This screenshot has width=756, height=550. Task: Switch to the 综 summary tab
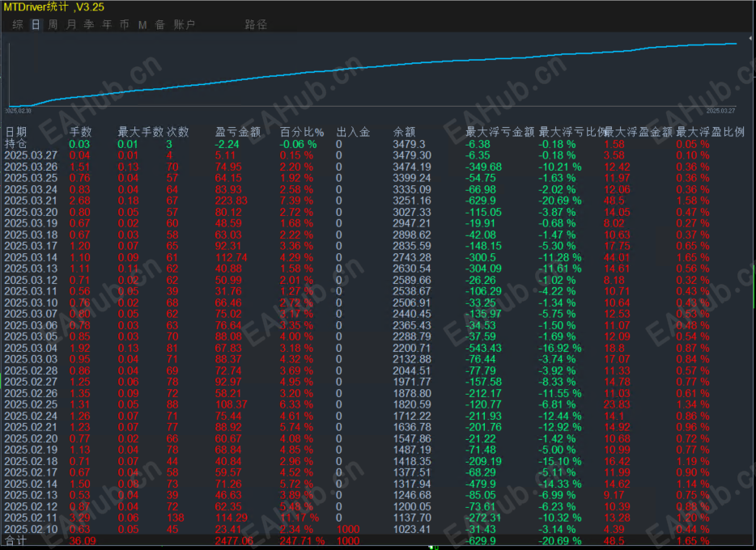click(18, 24)
